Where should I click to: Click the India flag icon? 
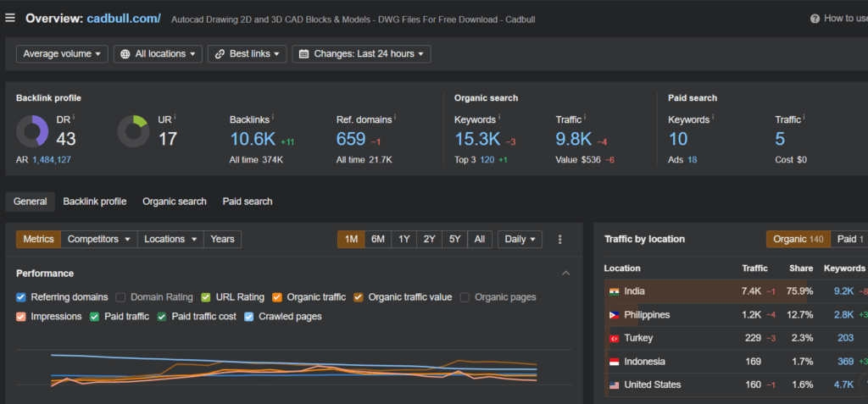tap(614, 291)
